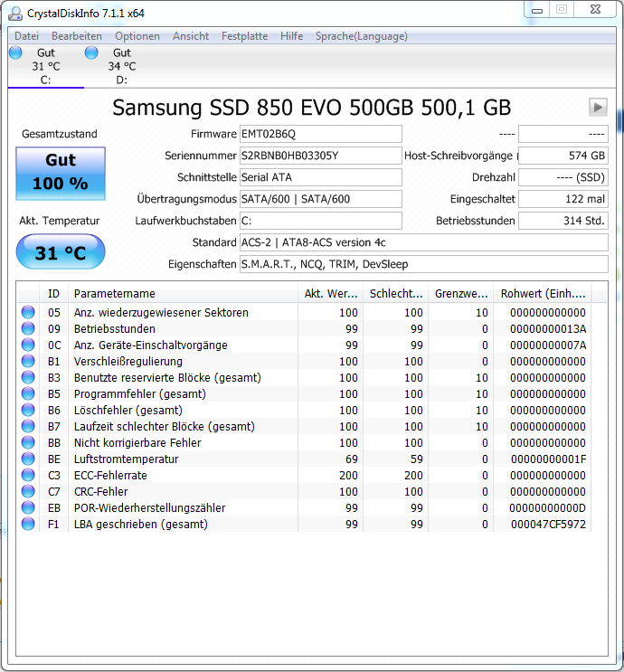This screenshot has width=624, height=672.
Task: Select raw value 0000000001F
Action: click(x=549, y=459)
